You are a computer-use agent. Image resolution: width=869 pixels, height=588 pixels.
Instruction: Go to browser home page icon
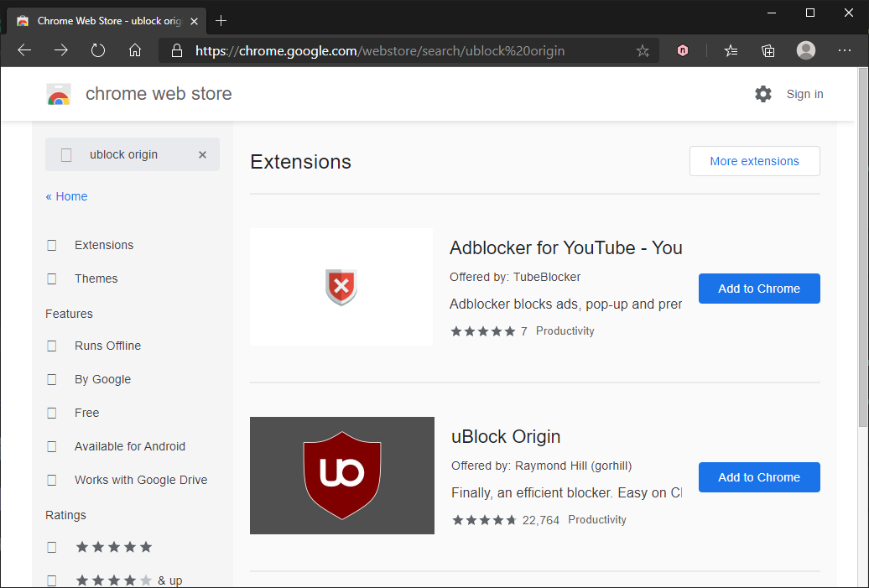click(x=135, y=50)
